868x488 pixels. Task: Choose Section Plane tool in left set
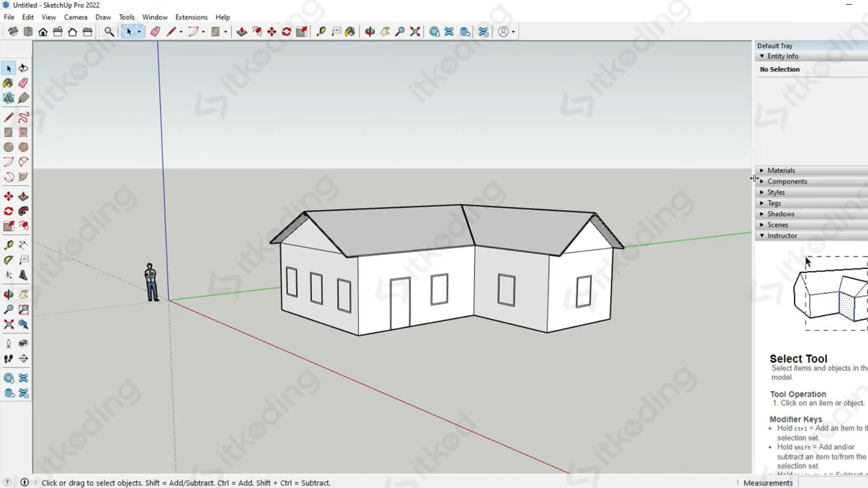coord(23,359)
